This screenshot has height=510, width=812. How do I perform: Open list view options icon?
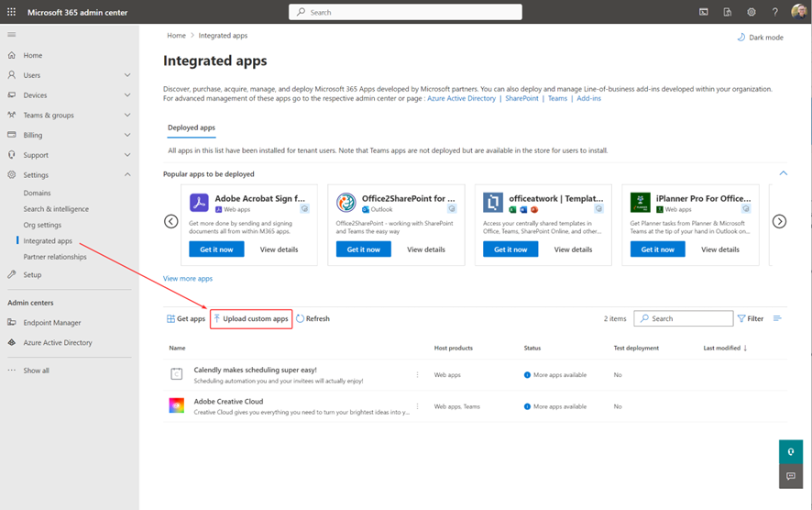[x=777, y=318]
